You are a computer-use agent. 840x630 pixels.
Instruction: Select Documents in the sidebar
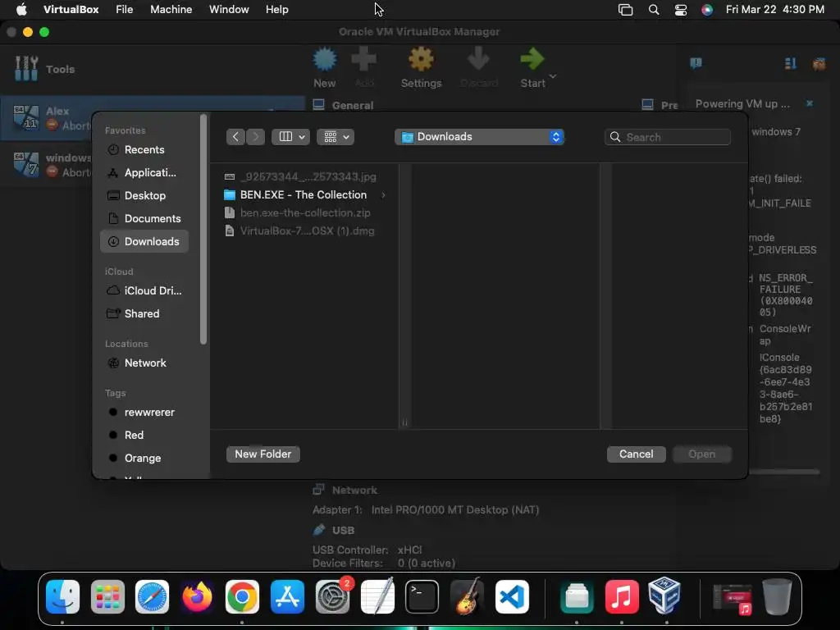pyautogui.click(x=144, y=218)
